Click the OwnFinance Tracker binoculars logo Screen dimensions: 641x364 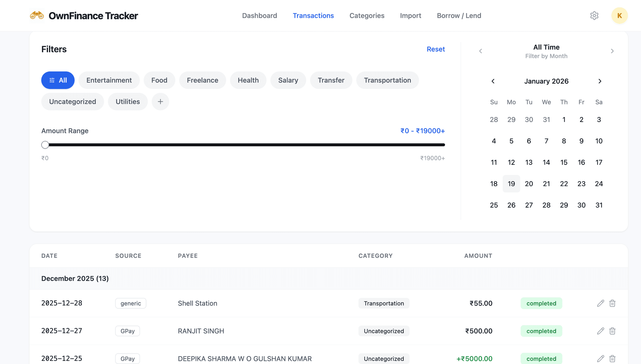[37, 15]
